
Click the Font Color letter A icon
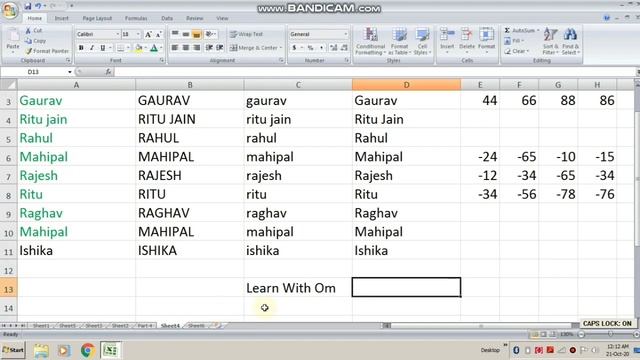[154, 48]
